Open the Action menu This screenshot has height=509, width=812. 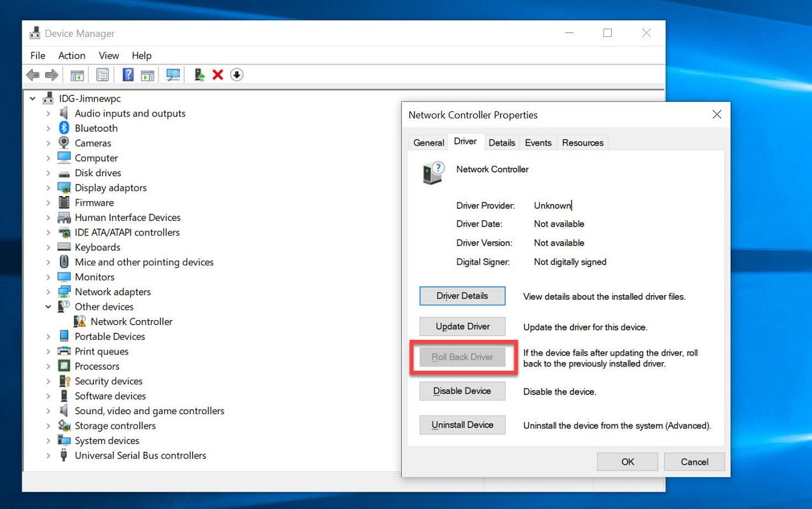72,56
